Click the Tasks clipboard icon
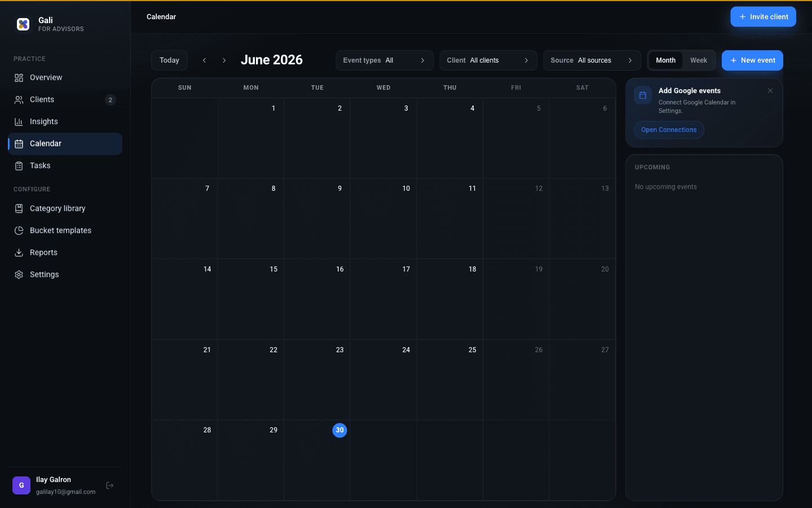Image resolution: width=812 pixels, height=508 pixels. [19, 165]
